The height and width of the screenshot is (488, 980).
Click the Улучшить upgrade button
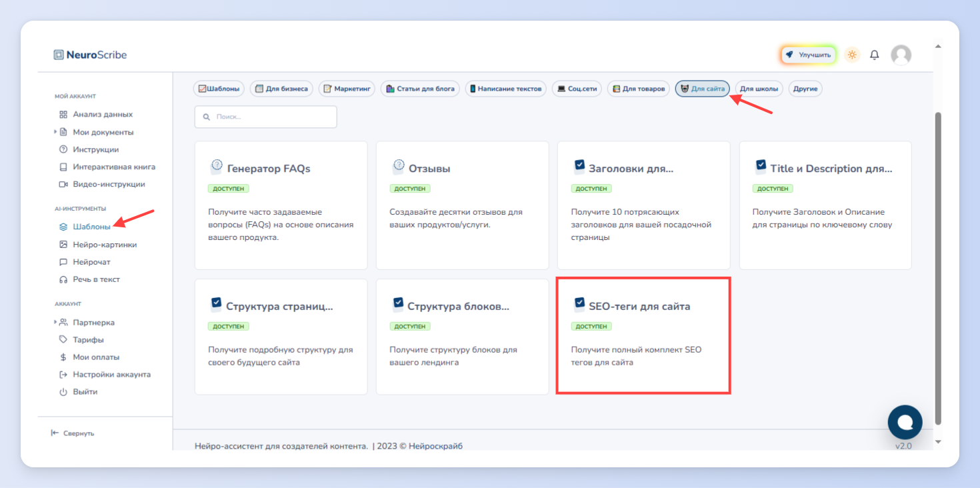click(x=809, y=55)
